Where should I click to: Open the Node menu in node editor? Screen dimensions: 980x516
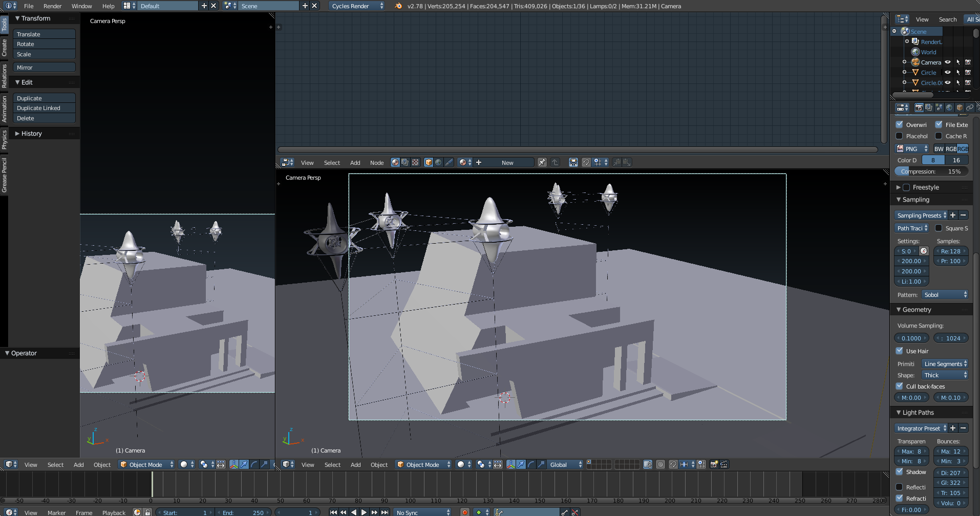377,163
